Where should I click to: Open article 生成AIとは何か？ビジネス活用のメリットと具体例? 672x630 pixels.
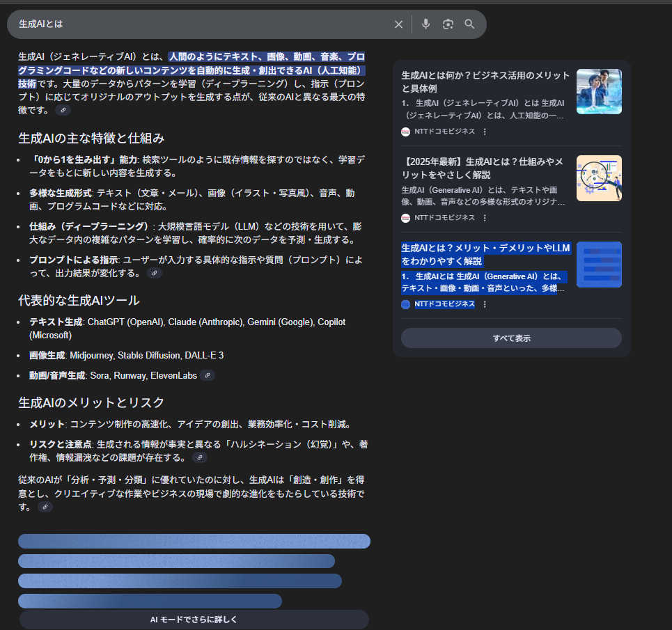(x=485, y=81)
